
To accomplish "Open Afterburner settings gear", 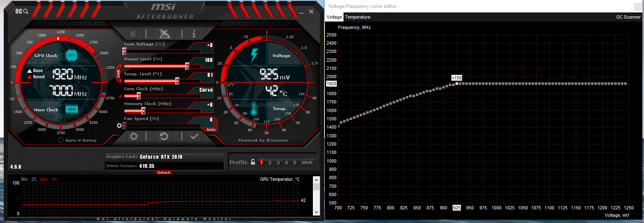I will 134,136.
